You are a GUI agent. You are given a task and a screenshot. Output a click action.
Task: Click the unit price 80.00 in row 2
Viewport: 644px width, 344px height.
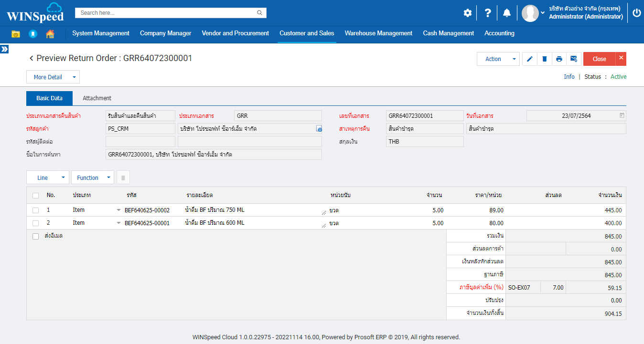pyautogui.click(x=496, y=223)
